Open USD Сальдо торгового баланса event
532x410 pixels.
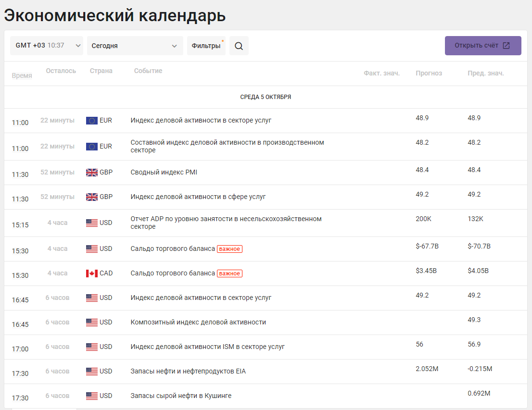(x=173, y=248)
